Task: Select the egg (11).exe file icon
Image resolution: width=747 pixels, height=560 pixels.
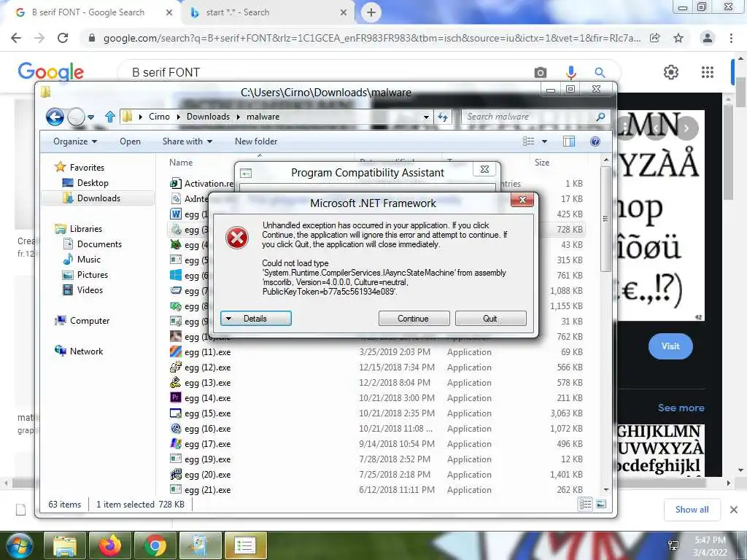Action: coord(176,352)
